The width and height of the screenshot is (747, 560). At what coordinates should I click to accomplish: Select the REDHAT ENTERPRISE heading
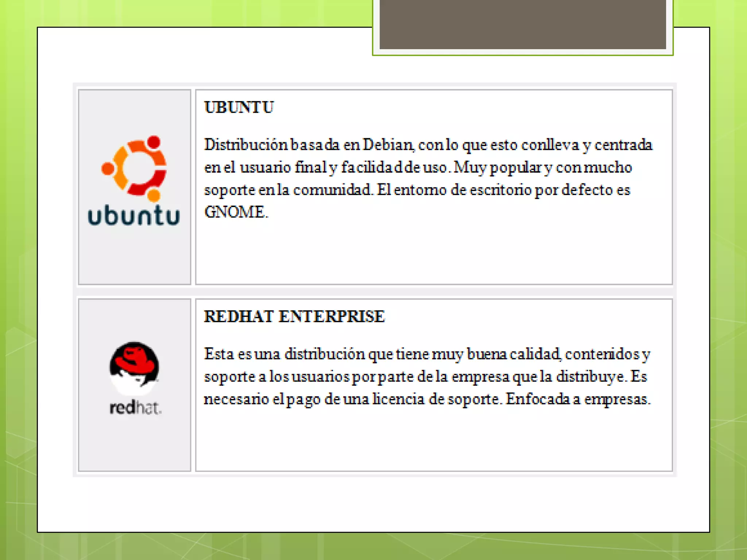(294, 316)
